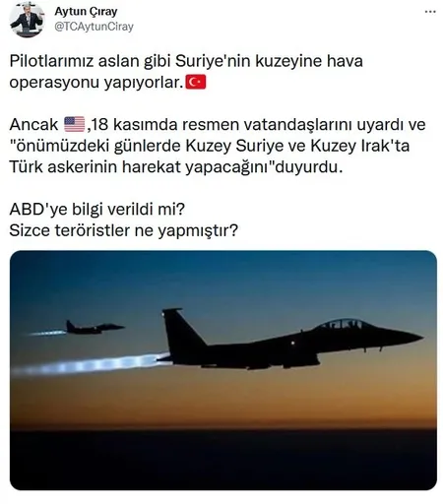Click the text "operasyonu yapıyorlar."

[95, 83]
